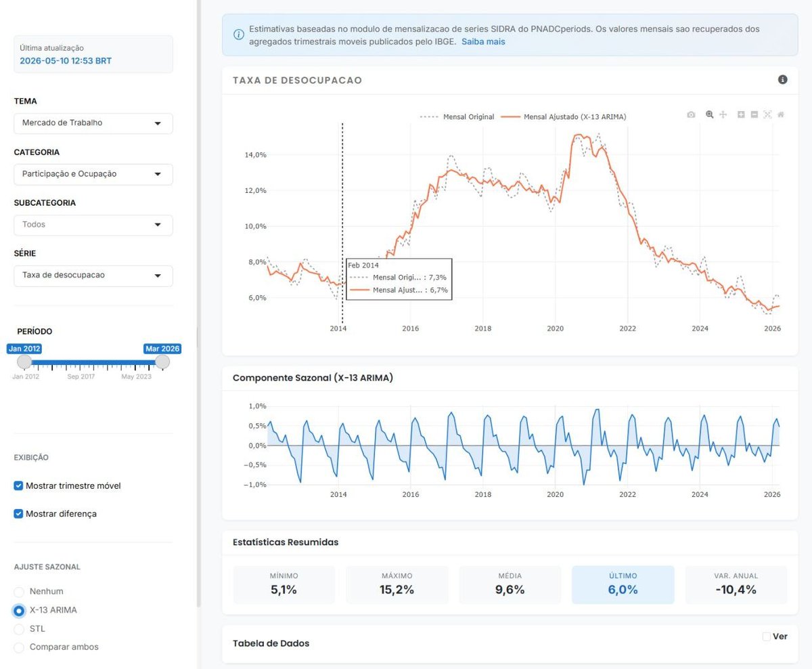Click Componente Sazonal (X-13 ARIMA) title
812x669 pixels.
click(x=313, y=378)
